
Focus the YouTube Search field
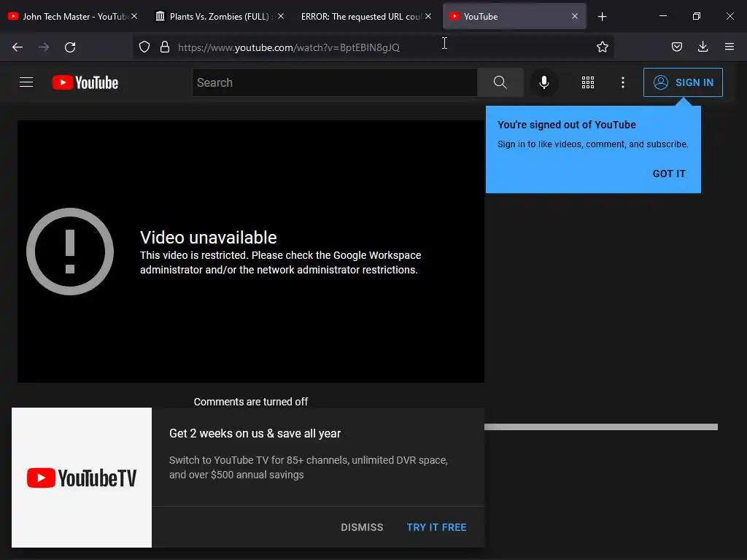point(334,82)
